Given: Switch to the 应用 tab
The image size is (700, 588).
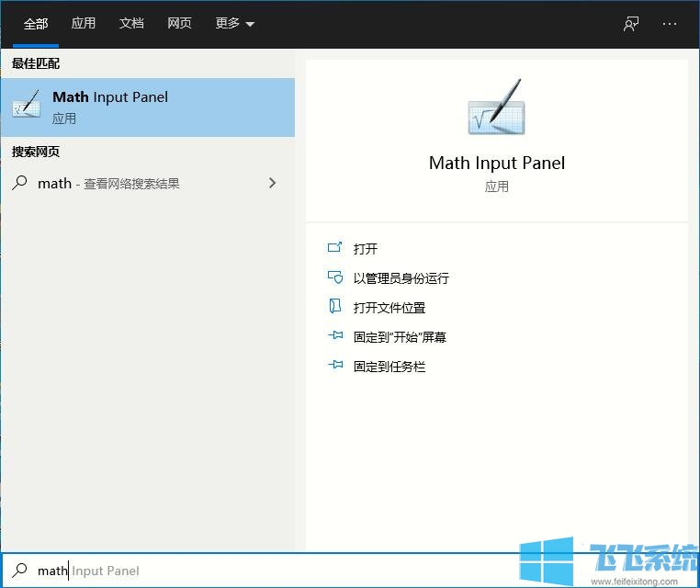Looking at the screenshot, I should click(x=84, y=23).
